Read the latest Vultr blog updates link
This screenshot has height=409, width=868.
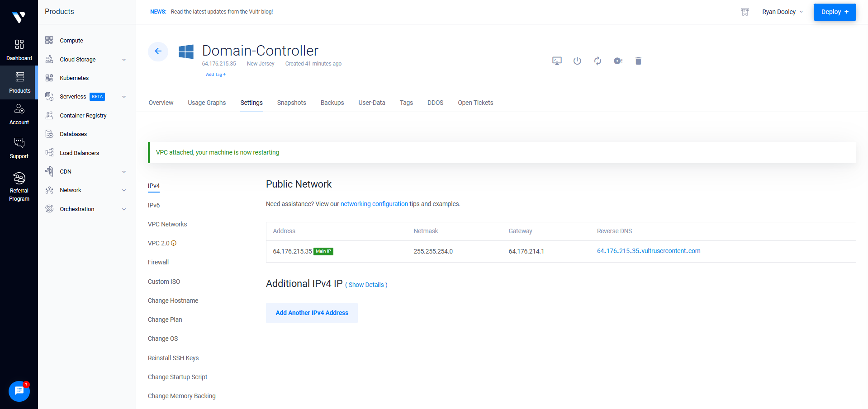pos(222,12)
